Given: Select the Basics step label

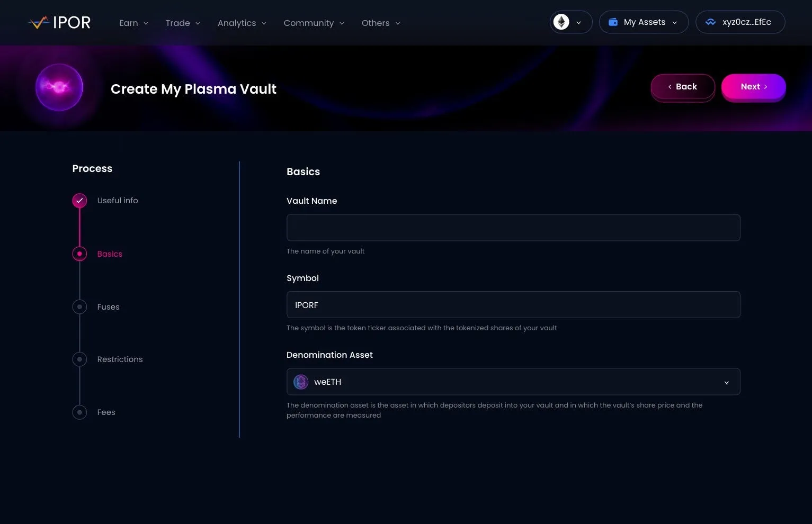Looking at the screenshot, I should (x=110, y=254).
